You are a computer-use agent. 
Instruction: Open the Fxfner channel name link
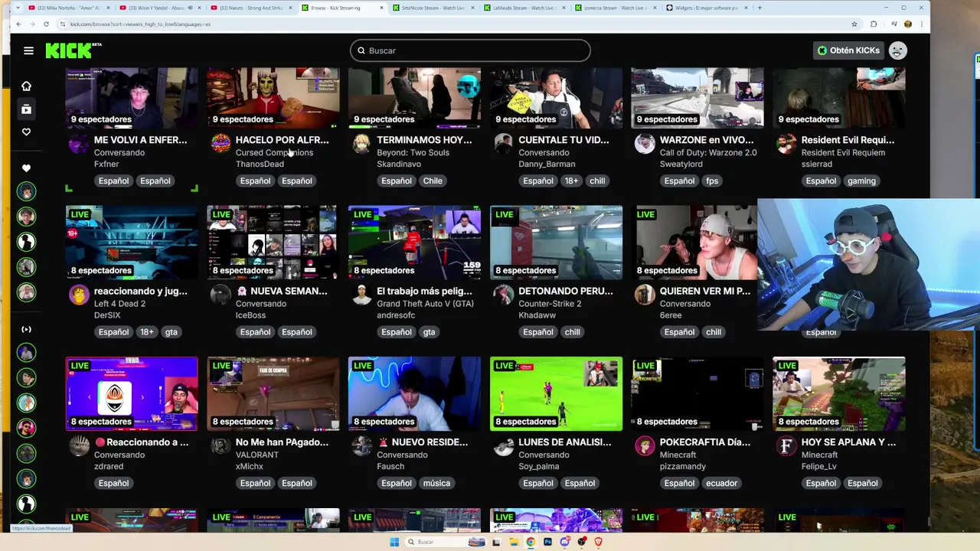tap(106, 164)
